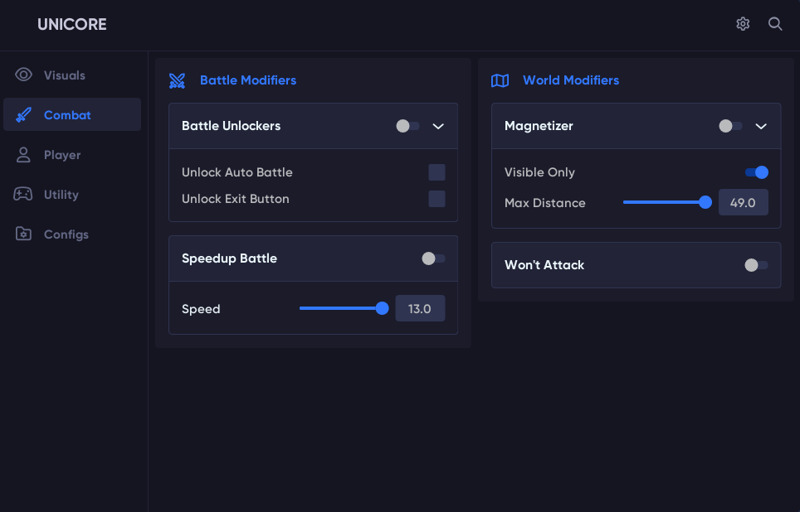Click the Max Distance slider handle
This screenshot has width=800, height=512.
click(705, 202)
